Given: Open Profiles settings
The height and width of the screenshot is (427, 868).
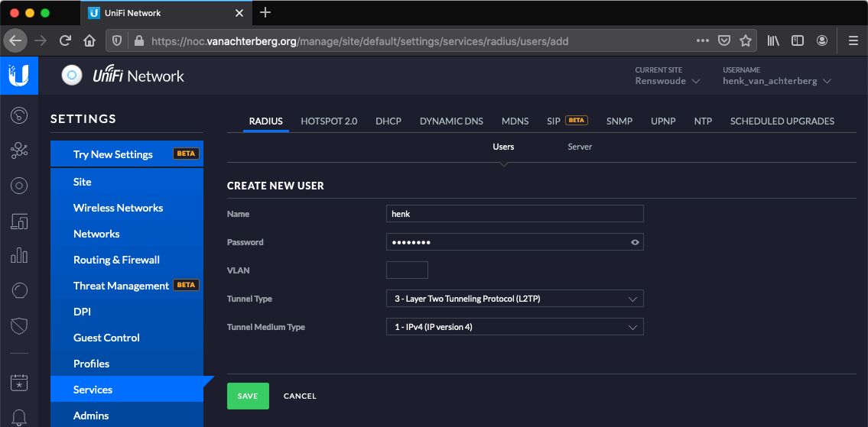Looking at the screenshot, I should click(x=127, y=364).
